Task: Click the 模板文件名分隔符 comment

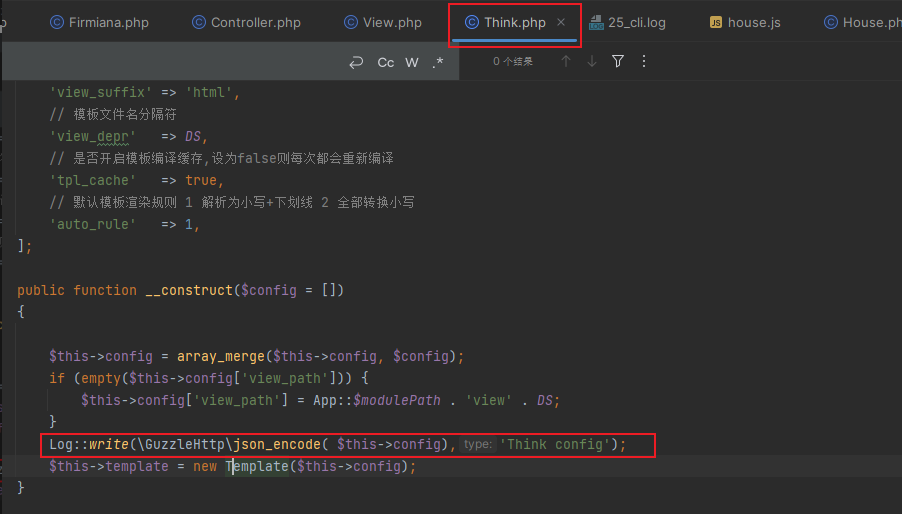Action: [x=113, y=114]
